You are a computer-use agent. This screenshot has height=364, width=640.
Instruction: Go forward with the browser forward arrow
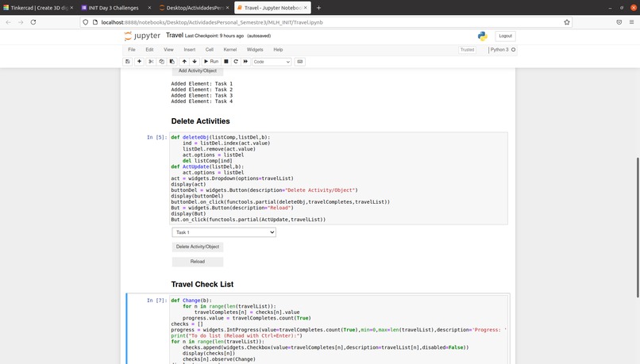(x=21, y=22)
